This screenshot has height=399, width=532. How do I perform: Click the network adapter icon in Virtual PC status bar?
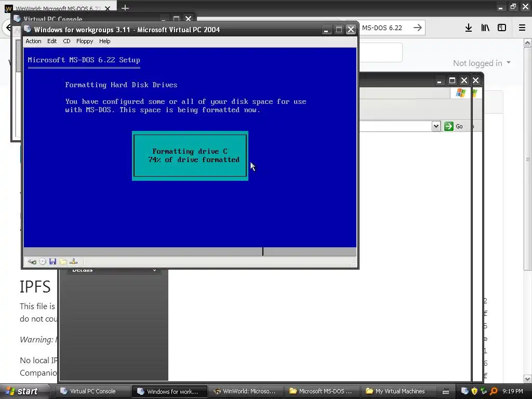(x=74, y=262)
